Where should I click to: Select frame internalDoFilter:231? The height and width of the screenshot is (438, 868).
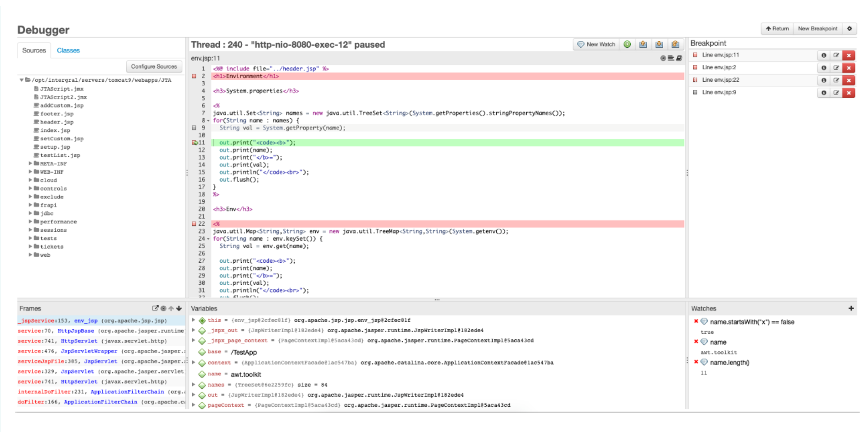click(x=101, y=392)
